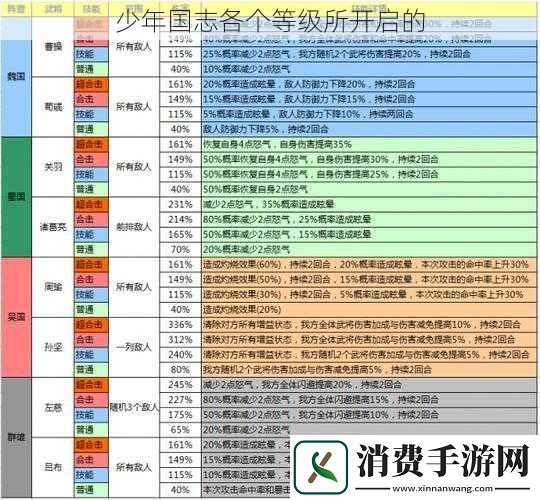540x500 pixels.
Task: Select 曹操's green 普通 skill cell
Action: 91,69
